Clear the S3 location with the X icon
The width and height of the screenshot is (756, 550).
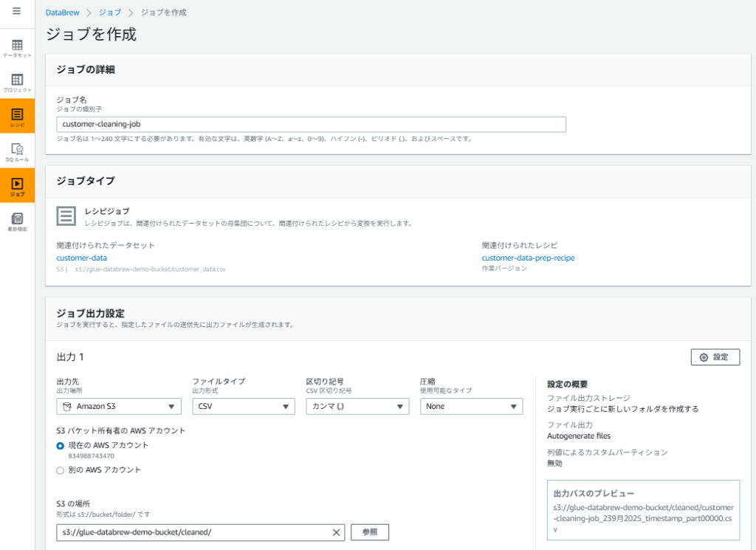point(336,532)
